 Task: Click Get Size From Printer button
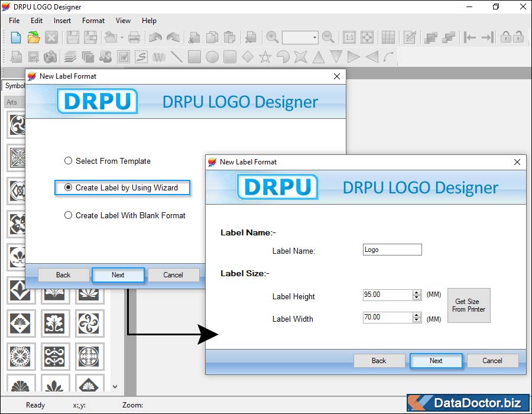click(x=469, y=305)
